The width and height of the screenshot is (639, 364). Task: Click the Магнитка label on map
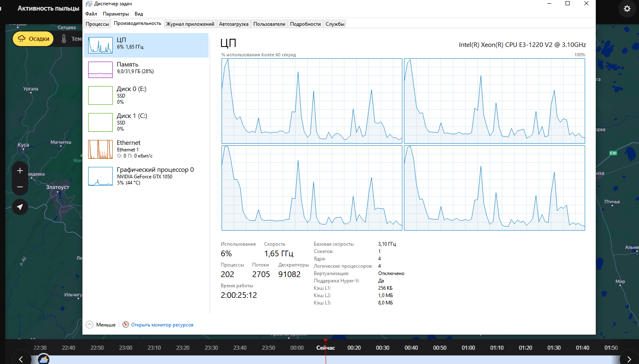61,142
